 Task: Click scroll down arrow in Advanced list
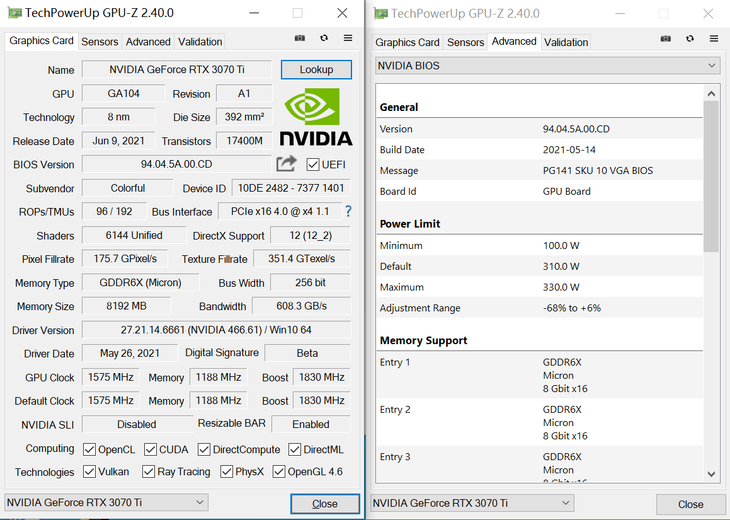click(711, 474)
